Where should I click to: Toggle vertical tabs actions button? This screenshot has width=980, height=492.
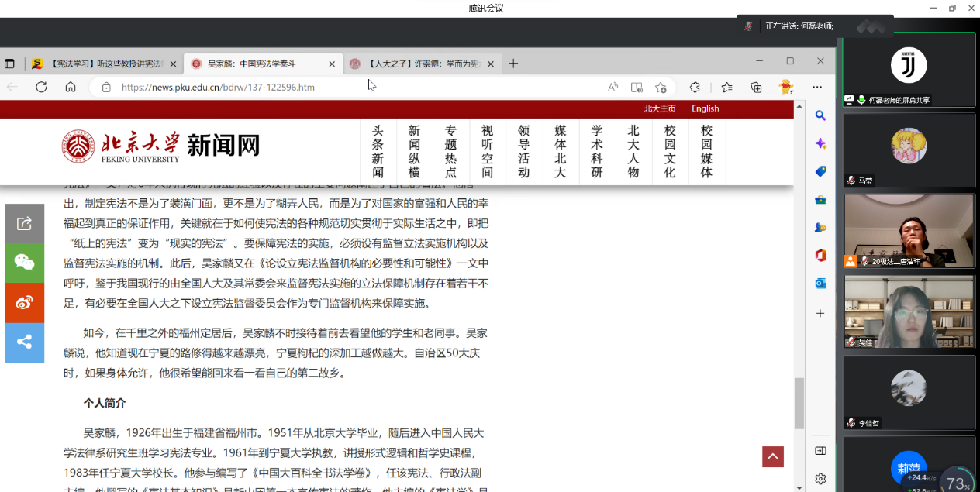coord(10,64)
